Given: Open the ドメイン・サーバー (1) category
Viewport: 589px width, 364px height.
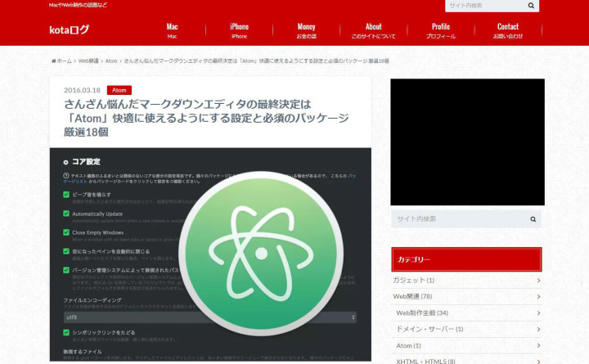Looking at the screenshot, I should coord(429,329).
